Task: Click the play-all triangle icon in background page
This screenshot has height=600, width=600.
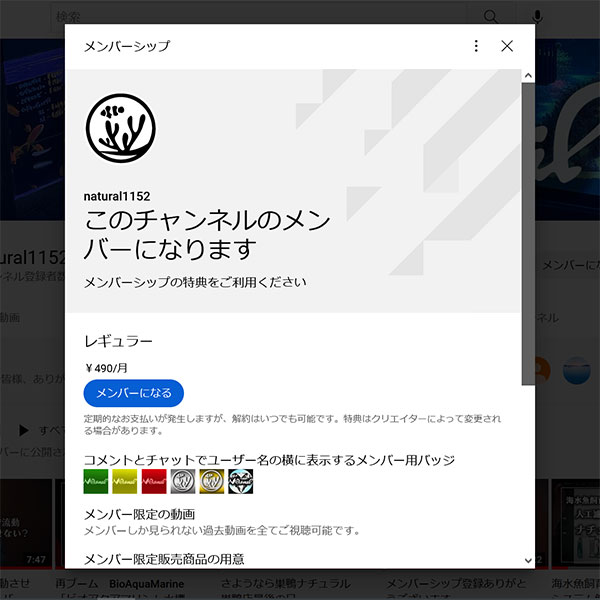Action: pos(24,430)
